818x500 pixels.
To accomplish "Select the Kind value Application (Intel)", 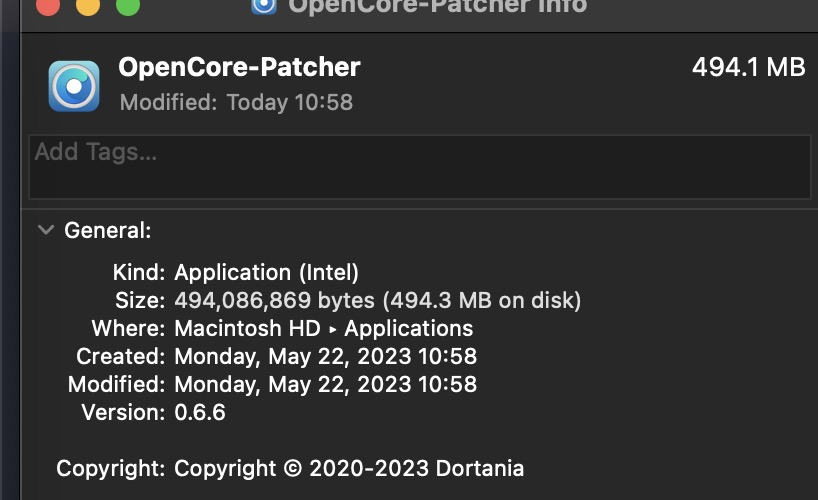I will coord(266,272).
